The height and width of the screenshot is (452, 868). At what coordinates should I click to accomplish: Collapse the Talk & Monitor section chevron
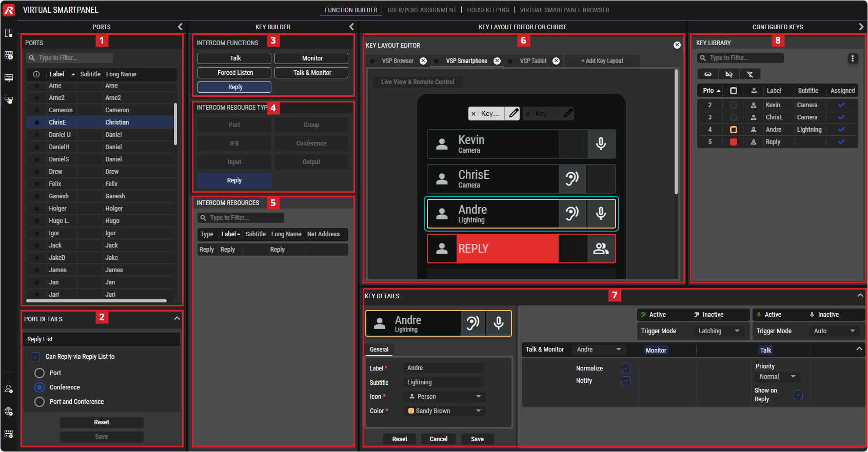(859, 349)
